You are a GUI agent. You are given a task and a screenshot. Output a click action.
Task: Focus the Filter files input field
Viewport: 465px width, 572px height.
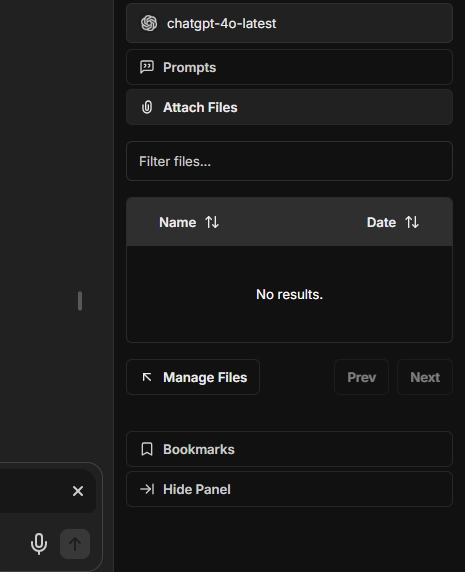[x=289, y=161]
